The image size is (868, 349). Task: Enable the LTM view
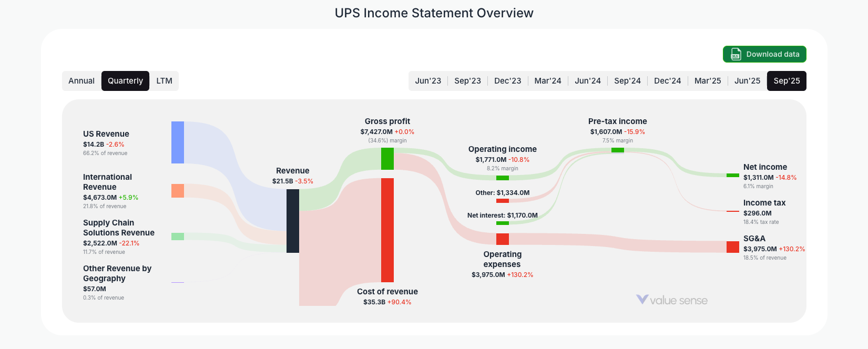point(164,80)
